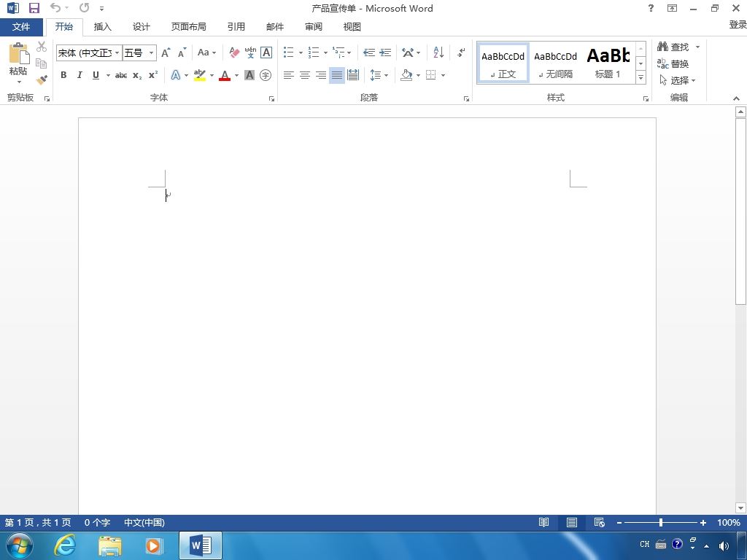The image size is (747, 560).
Task: Open Multilevel List dropdown
Action: pos(349,52)
